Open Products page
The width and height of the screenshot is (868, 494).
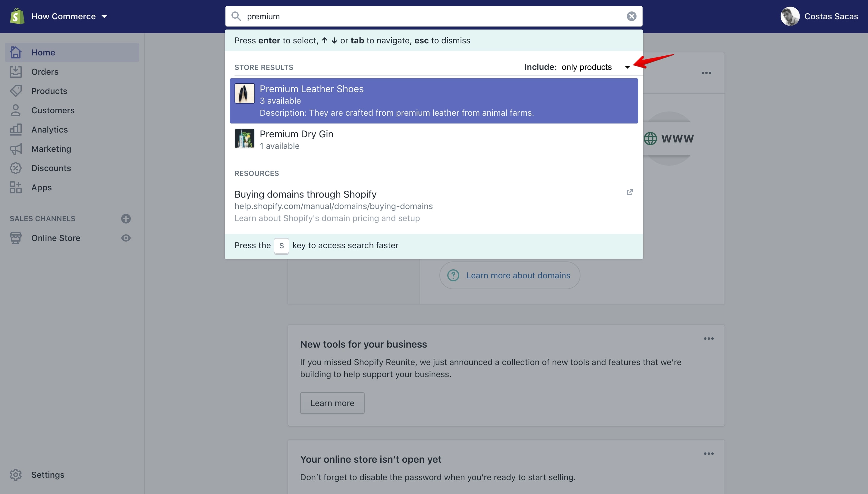pyautogui.click(x=72, y=91)
